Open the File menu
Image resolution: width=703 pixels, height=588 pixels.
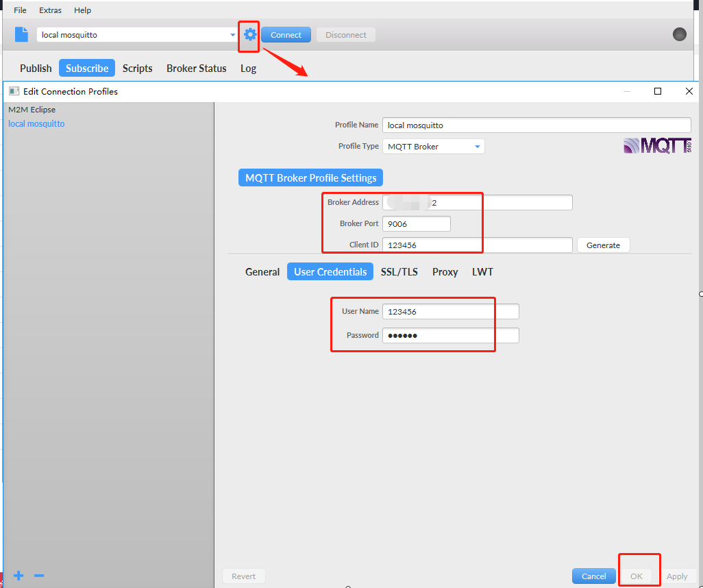(x=21, y=10)
